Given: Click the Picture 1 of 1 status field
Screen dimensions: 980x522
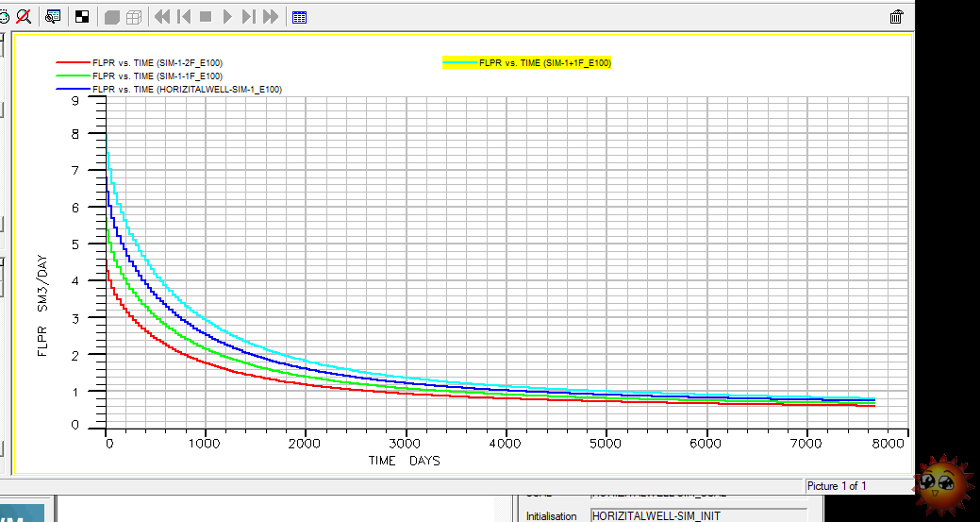Looking at the screenshot, I should coord(857,486).
